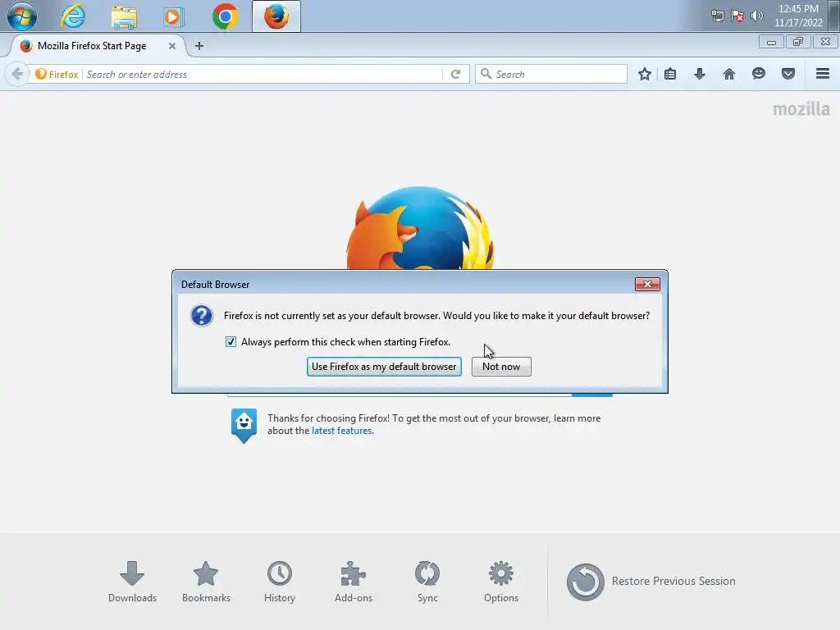The width and height of the screenshot is (840, 630).
Task: Bookmark this page with star icon
Action: [x=645, y=74]
